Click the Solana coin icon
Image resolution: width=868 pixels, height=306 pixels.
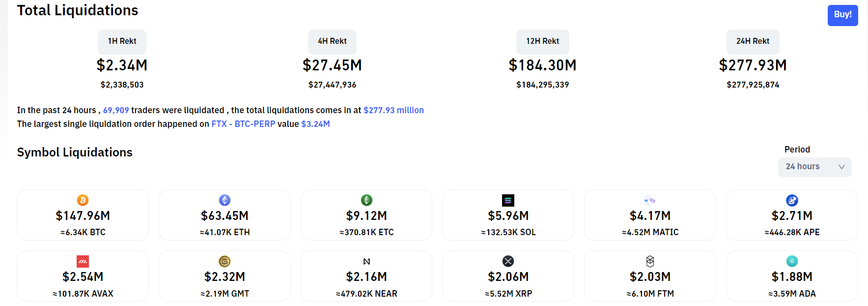click(508, 200)
